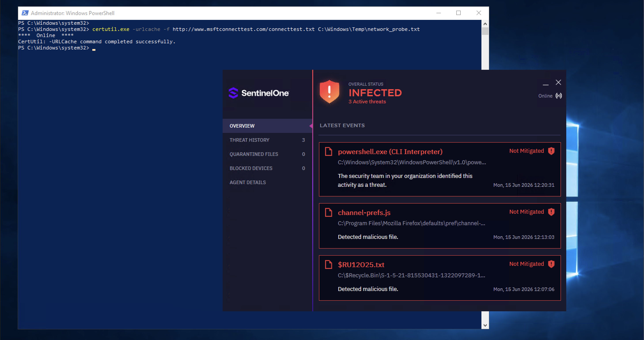This screenshot has width=644, height=340.
Task: Click the PowerShell window title bar icon
Action: 25,13
